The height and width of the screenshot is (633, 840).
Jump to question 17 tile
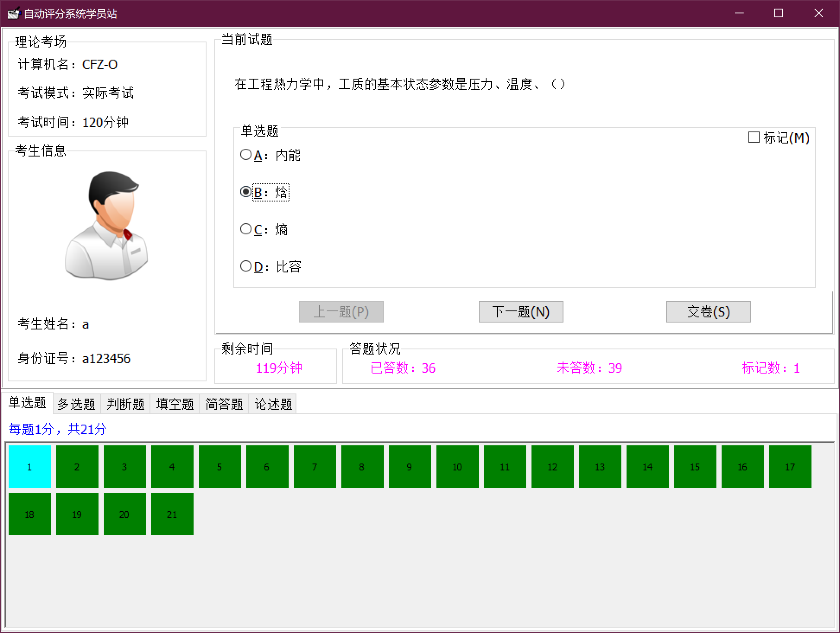point(790,467)
